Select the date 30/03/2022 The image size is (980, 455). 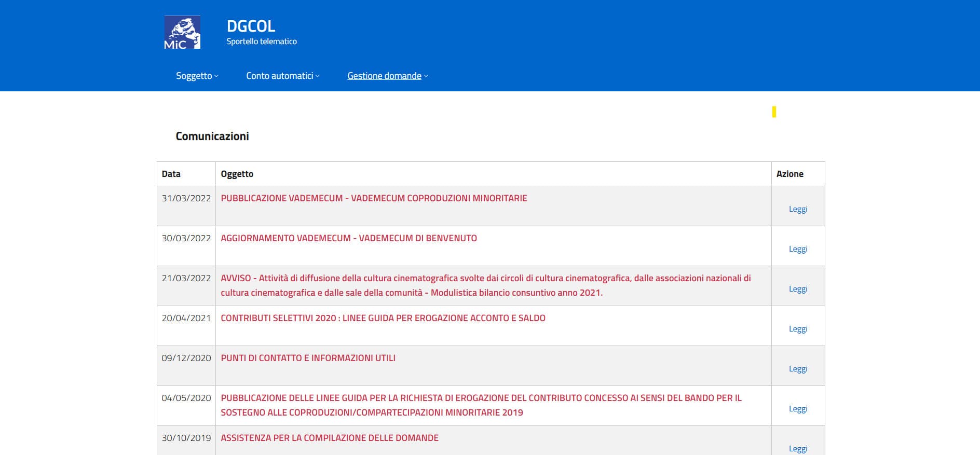[186, 238]
